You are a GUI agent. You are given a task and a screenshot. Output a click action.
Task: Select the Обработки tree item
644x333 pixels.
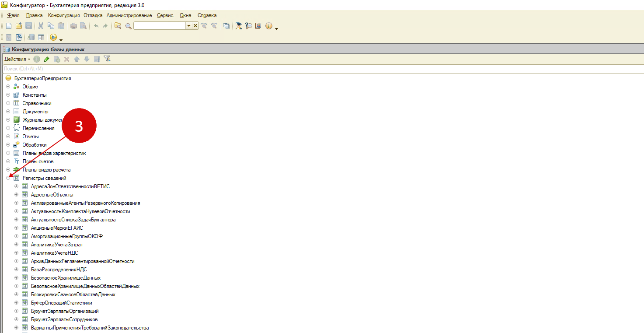35,145
